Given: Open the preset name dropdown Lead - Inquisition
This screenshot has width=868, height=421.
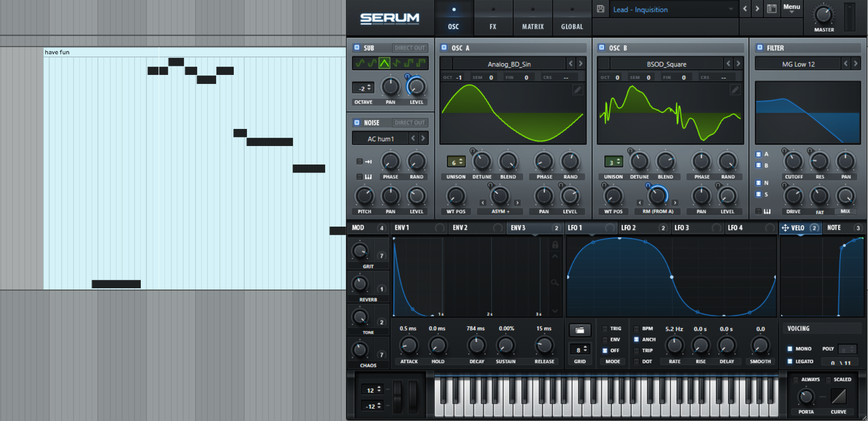Looking at the screenshot, I should tap(673, 9).
